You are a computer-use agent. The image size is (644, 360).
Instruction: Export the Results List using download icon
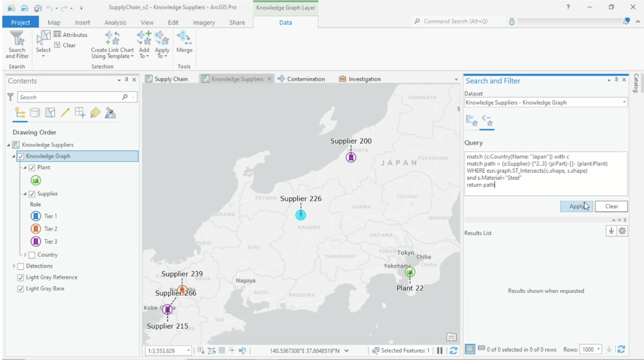click(611, 231)
